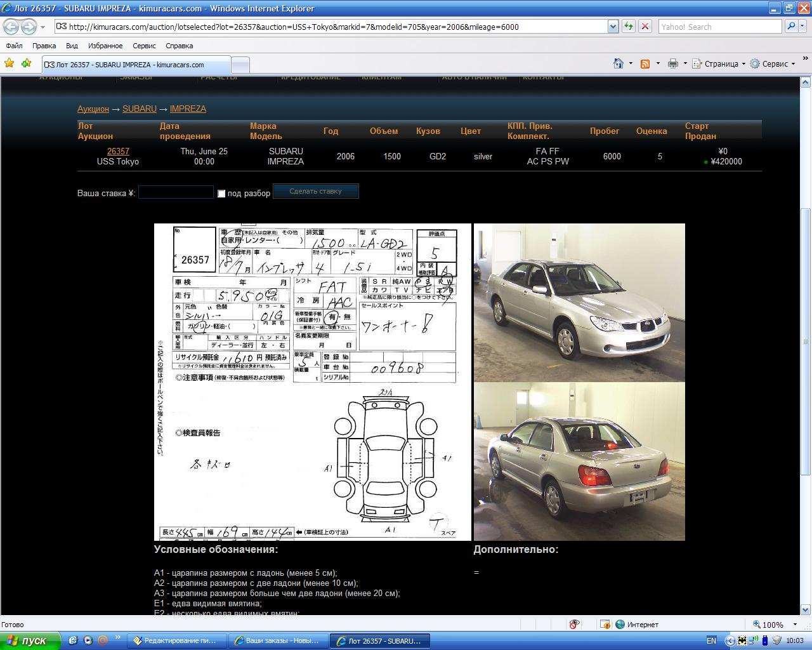Click the browser Back arrow button
The width and height of the screenshot is (812, 650).
11,27
